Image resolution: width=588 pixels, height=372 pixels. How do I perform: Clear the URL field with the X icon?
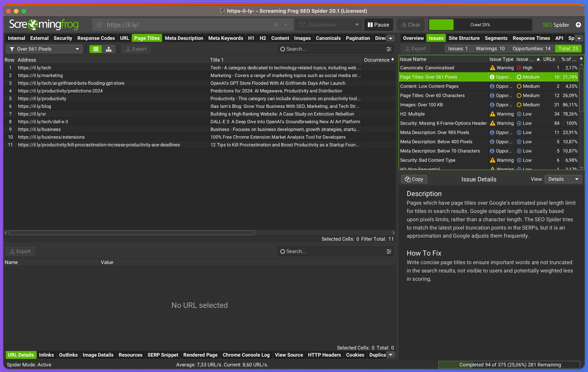(276, 25)
